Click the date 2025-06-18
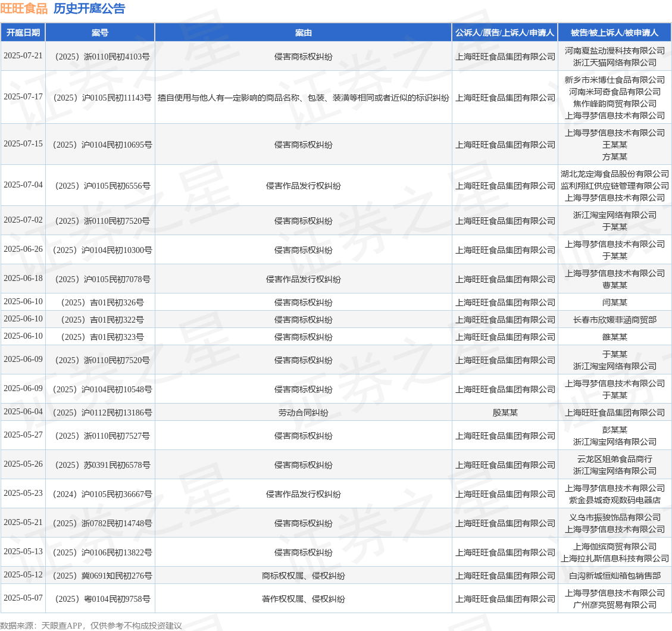Viewport: 672px width, 631px height. [23, 279]
